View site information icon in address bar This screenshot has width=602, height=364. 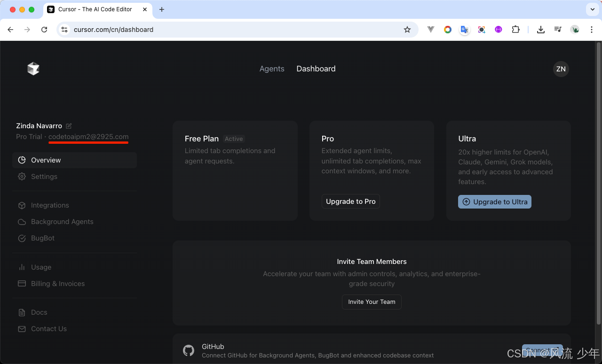pos(65,30)
